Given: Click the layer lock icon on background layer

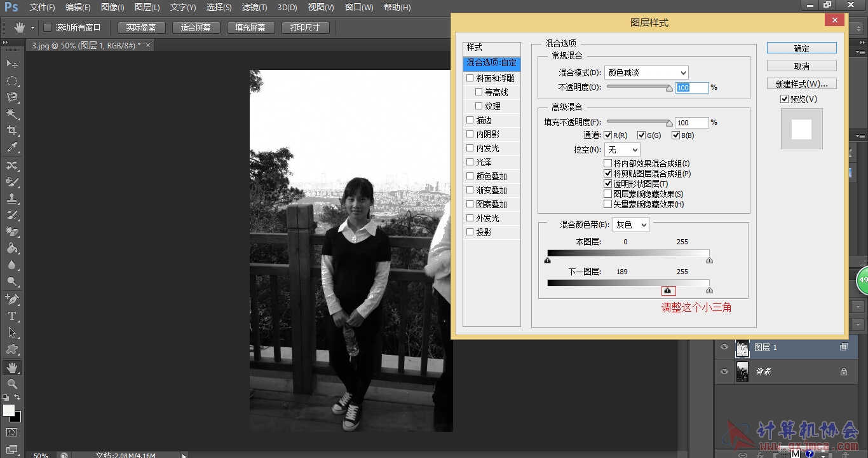Looking at the screenshot, I should 844,371.
